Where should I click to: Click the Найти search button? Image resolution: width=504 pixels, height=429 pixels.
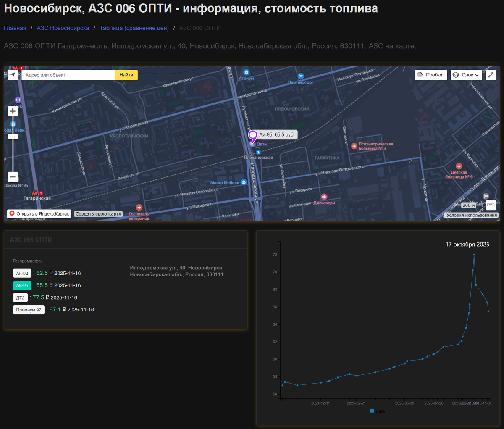pyautogui.click(x=126, y=75)
